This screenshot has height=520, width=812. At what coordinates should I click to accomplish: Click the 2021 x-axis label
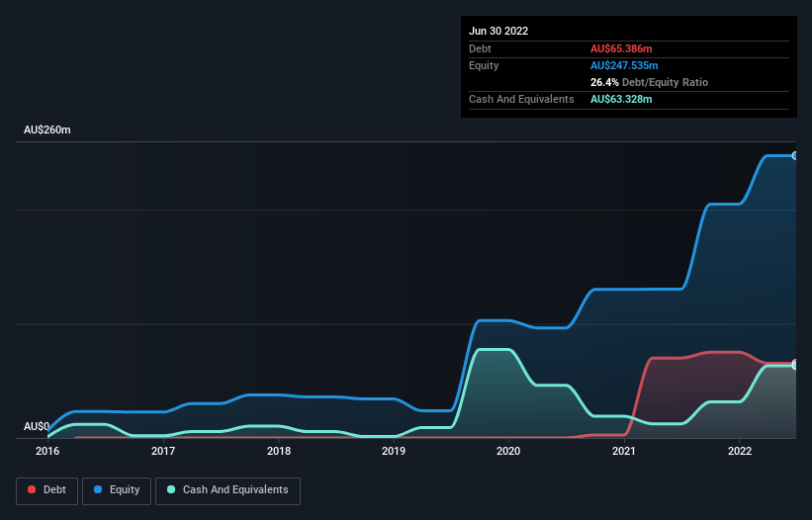click(x=624, y=451)
